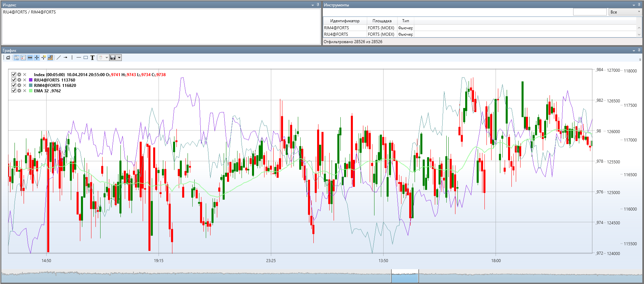Click the mouse mode icon button
This screenshot has width=644, height=284.
pos(101,58)
